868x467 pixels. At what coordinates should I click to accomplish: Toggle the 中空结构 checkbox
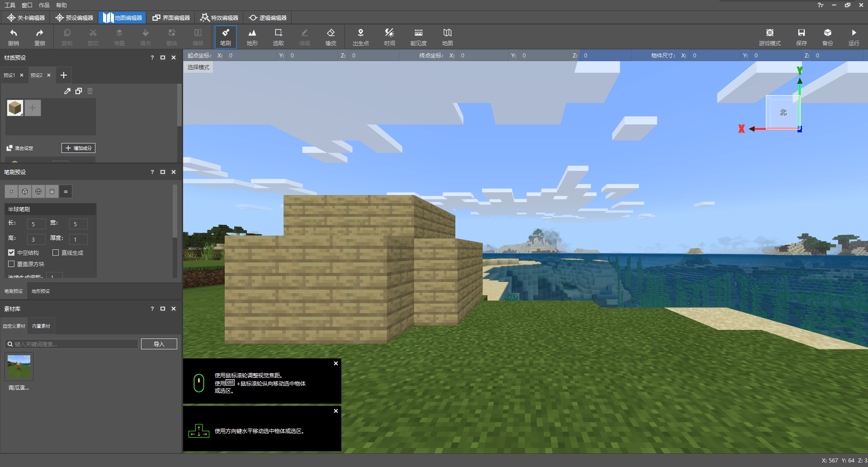pyautogui.click(x=11, y=253)
